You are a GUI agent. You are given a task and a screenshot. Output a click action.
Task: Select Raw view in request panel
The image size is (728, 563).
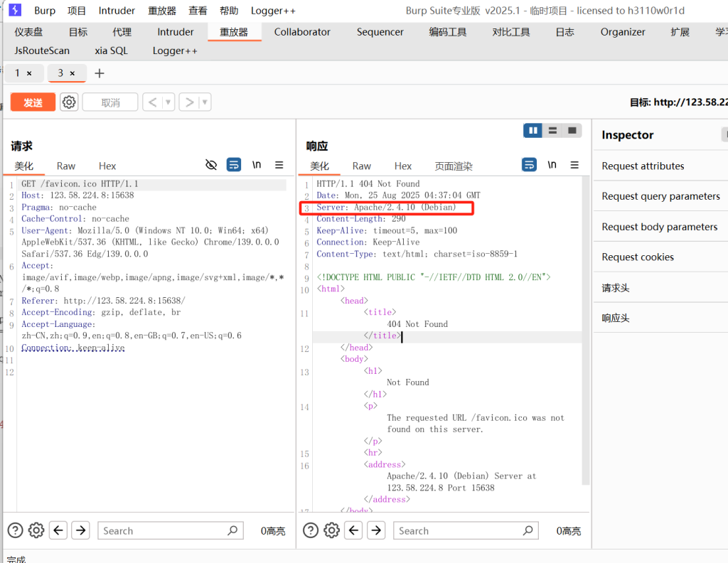click(66, 166)
